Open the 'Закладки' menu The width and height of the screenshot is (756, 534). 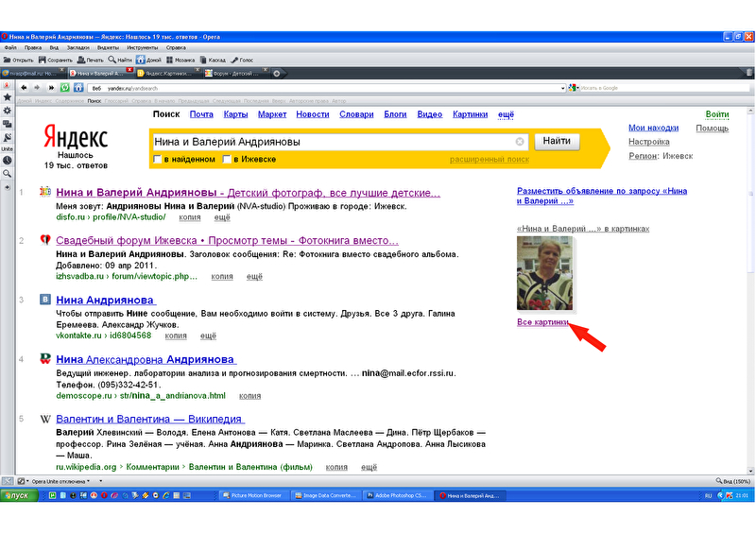78,47
